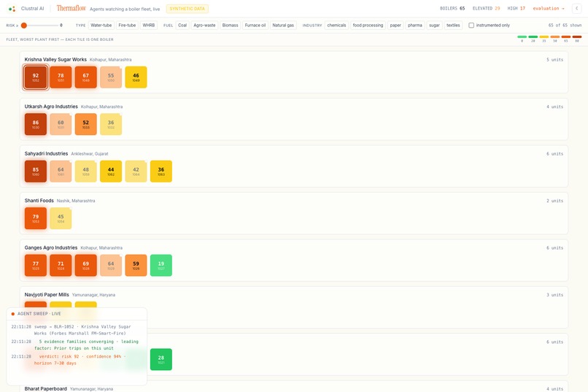
Task: Open Ganges Agro boiler tile 59
Action: 136,265
